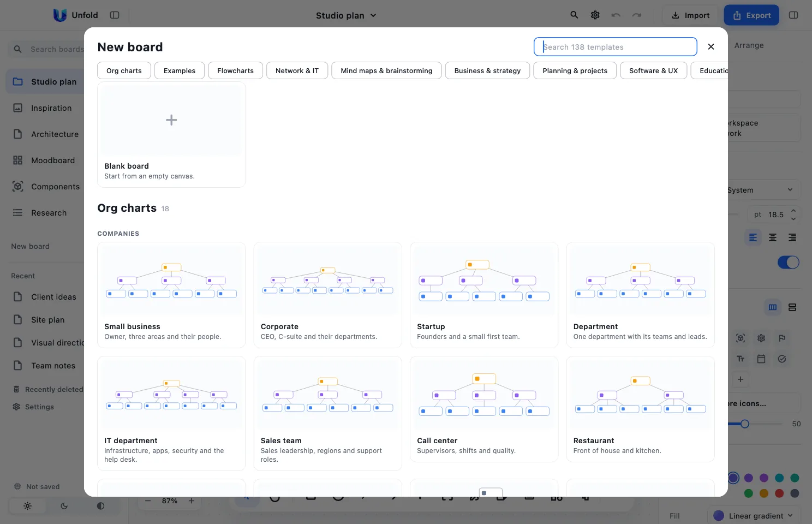Close the New board dialog
The image size is (812, 524).
(x=711, y=47)
